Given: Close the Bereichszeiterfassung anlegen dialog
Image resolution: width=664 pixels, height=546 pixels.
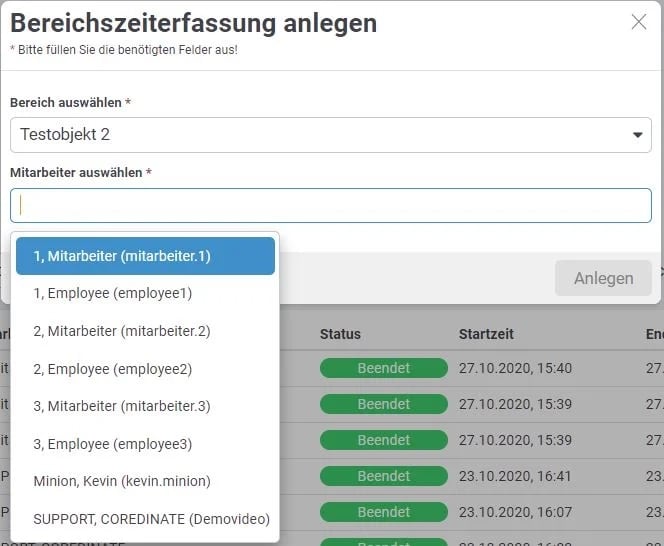Looking at the screenshot, I should click(x=639, y=22).
